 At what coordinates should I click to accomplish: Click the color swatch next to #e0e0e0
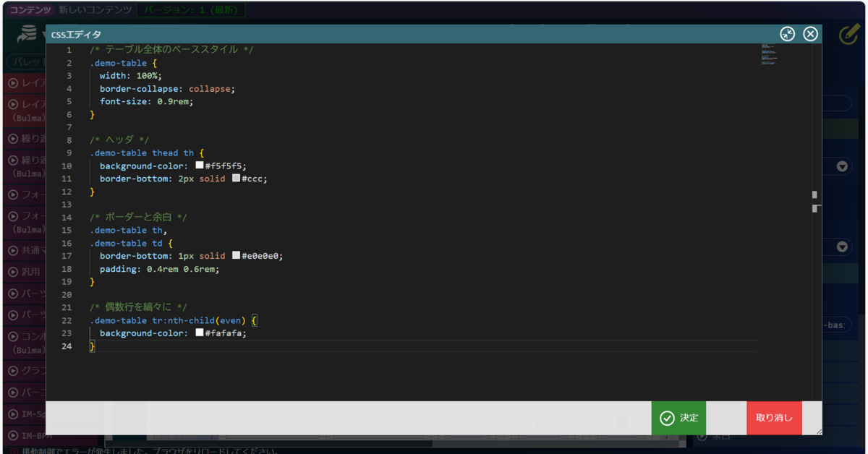[236, 256]
